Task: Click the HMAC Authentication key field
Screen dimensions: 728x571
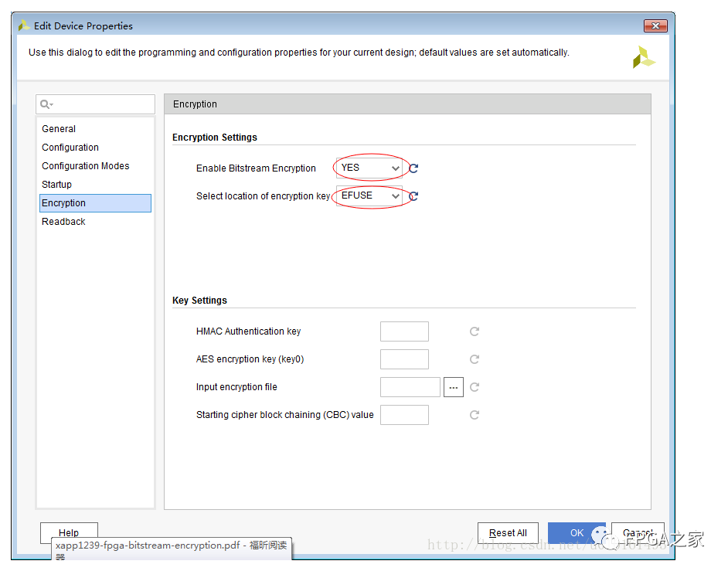Action: (404, 331)
